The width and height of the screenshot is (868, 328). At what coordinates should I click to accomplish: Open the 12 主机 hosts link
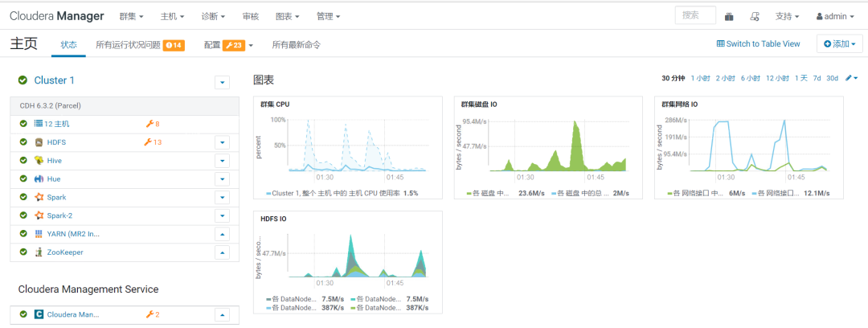coord(57,124)
